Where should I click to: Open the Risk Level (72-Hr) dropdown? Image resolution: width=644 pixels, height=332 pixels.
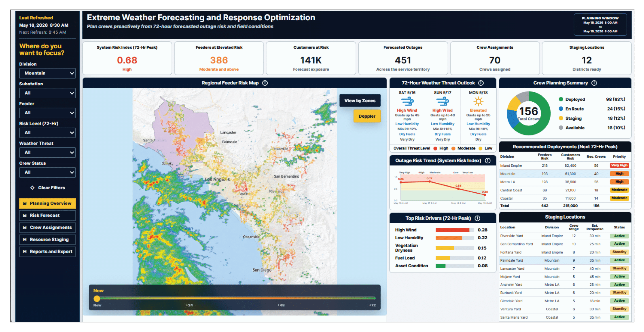(47, 133)
